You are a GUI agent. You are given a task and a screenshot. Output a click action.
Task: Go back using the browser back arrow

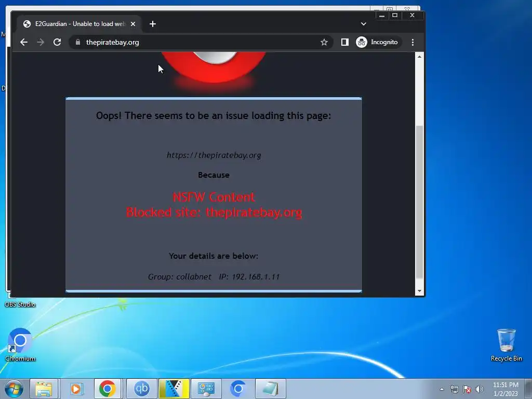click(24, 42)
